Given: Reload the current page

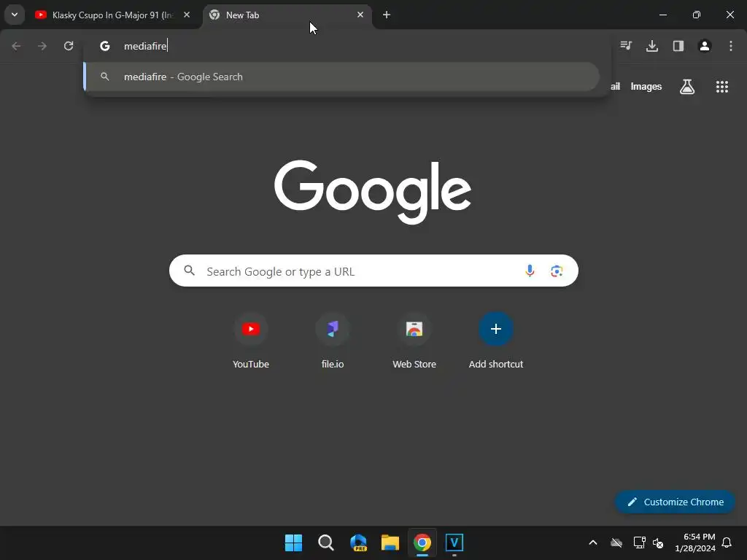Looking at the screenshot, I should [x=69, y=46].
